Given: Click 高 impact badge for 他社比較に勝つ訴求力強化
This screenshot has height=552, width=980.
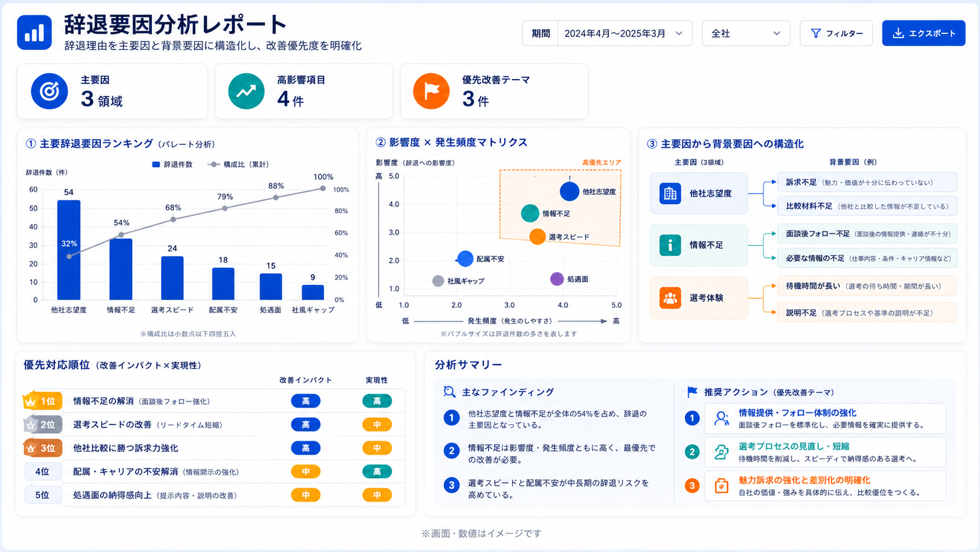Looking at the screenshot, I should tap(306, 448).
